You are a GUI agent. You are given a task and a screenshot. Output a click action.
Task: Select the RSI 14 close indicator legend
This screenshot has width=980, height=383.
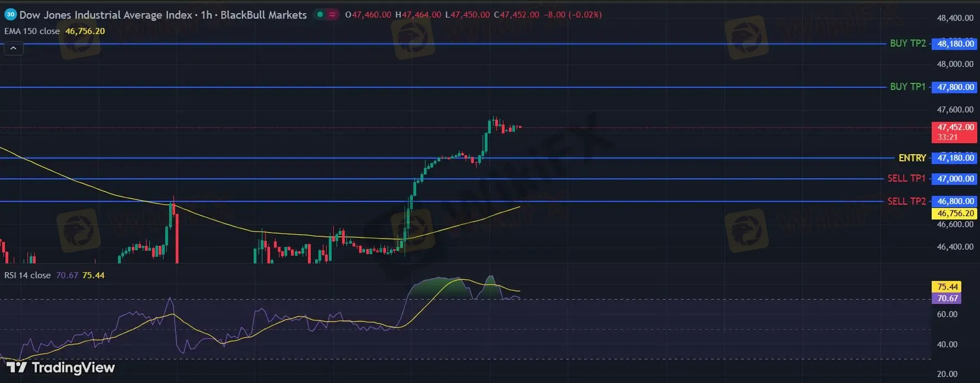point(27,275)
